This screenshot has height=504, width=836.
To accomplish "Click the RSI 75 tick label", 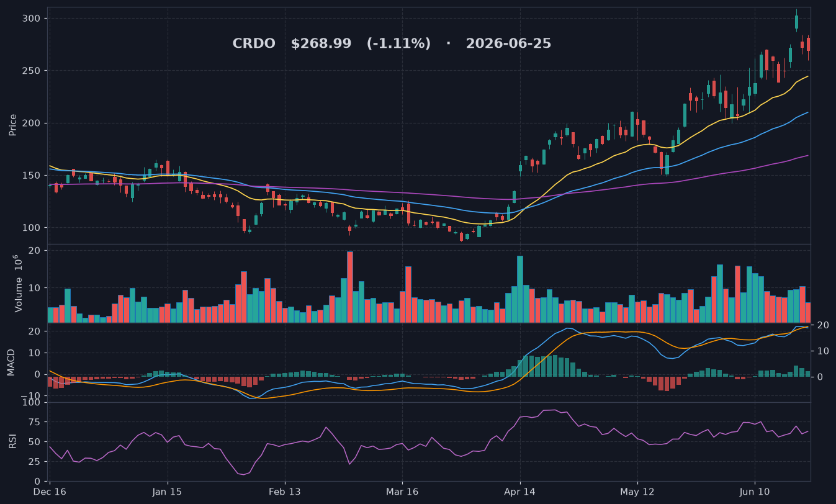I will tap(35, 422).
